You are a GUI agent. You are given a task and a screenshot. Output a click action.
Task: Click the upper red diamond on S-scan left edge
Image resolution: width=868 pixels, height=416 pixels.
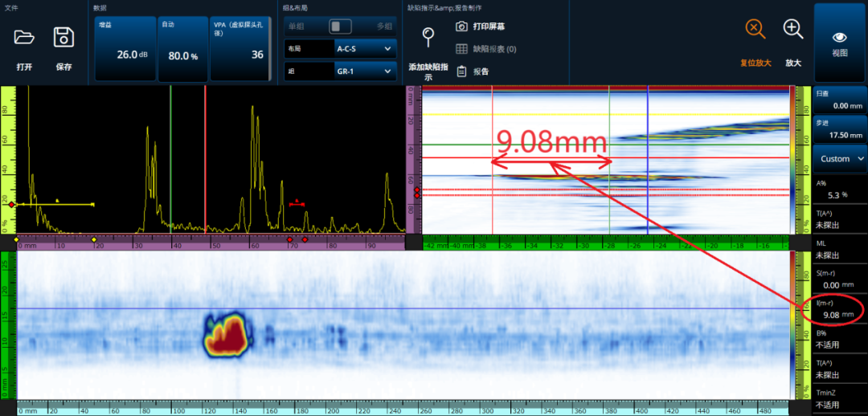coord(417,190)
